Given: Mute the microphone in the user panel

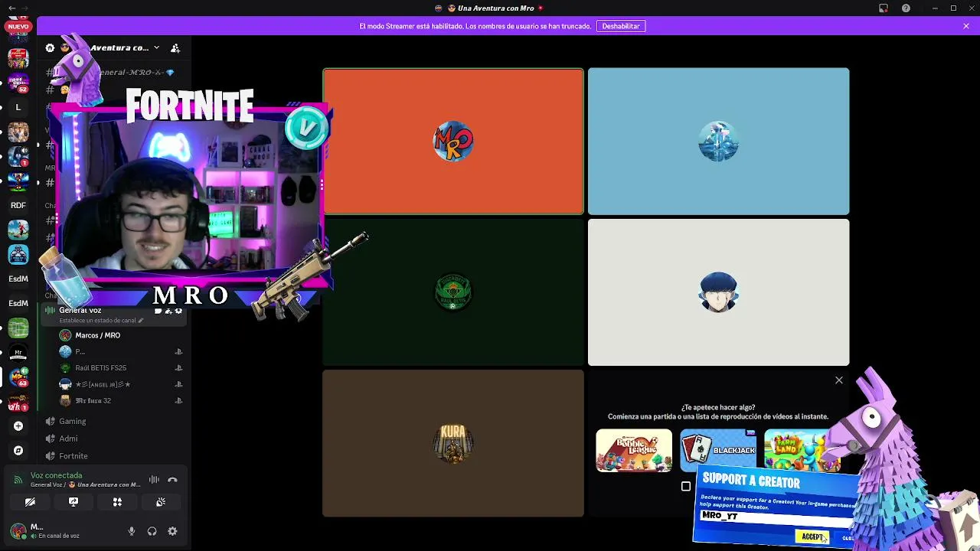Looking at the screenshot, I should (x=132, y=531).
